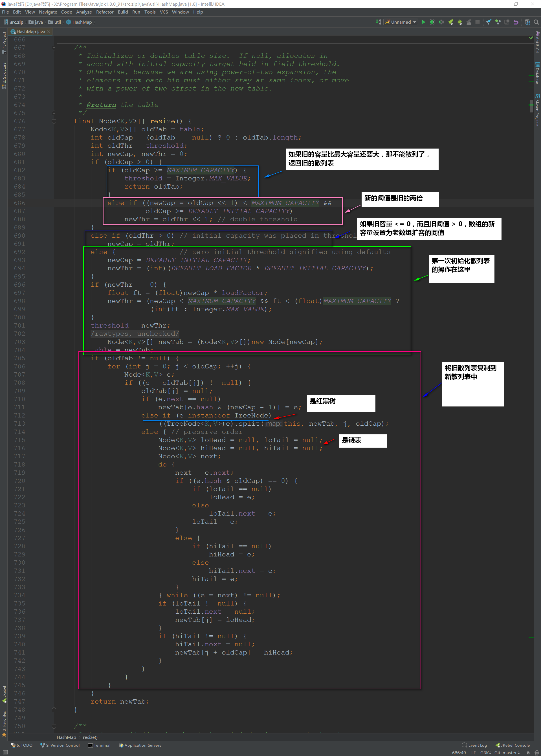
Task: Click the 686:49 caret position indicator
Action: pyautogui.click(x=459, y=753)
